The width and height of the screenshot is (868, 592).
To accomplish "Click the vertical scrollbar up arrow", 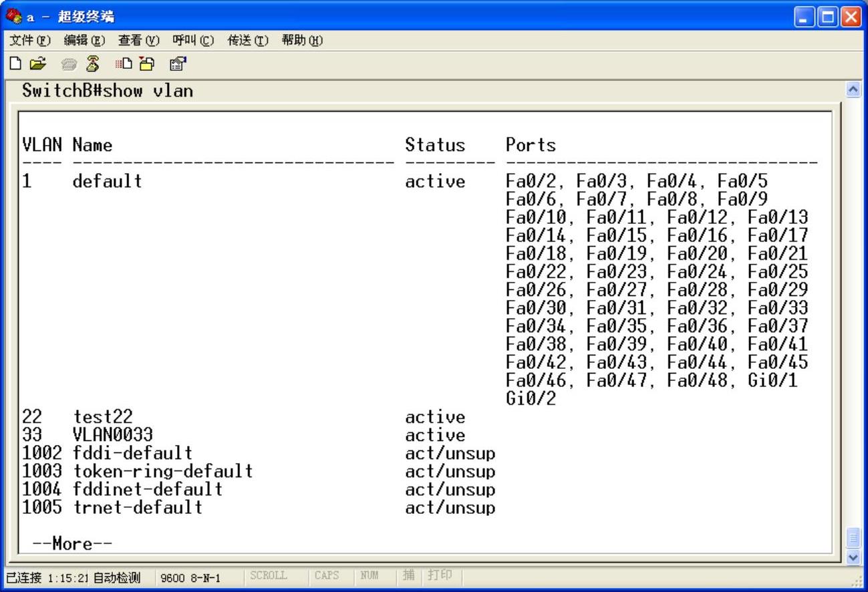I will click(853, 89).
